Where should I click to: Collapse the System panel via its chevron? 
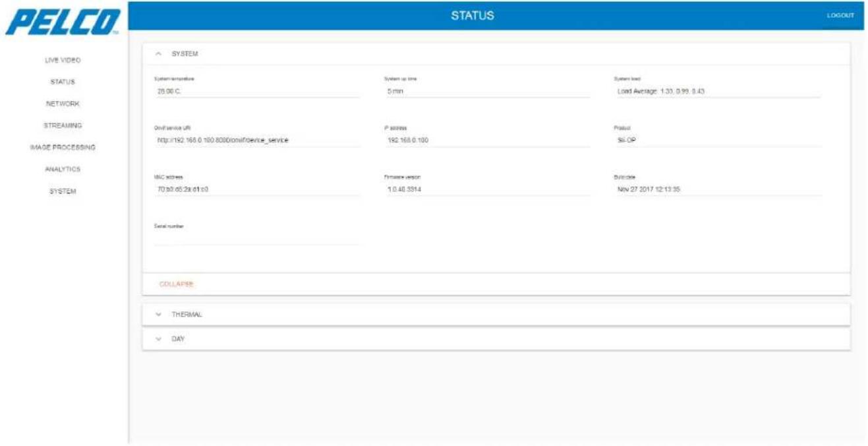(x=158, y=53)
